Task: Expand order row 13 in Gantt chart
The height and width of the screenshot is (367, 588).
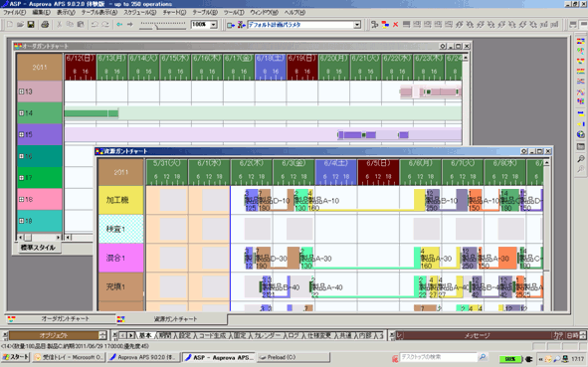Action: point(21,92)
